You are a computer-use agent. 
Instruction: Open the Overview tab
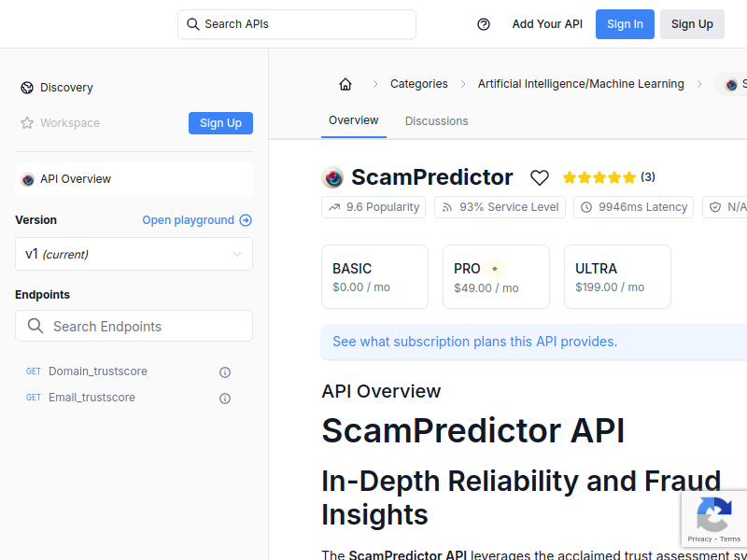pyautogui.click(x=354, y=120)
